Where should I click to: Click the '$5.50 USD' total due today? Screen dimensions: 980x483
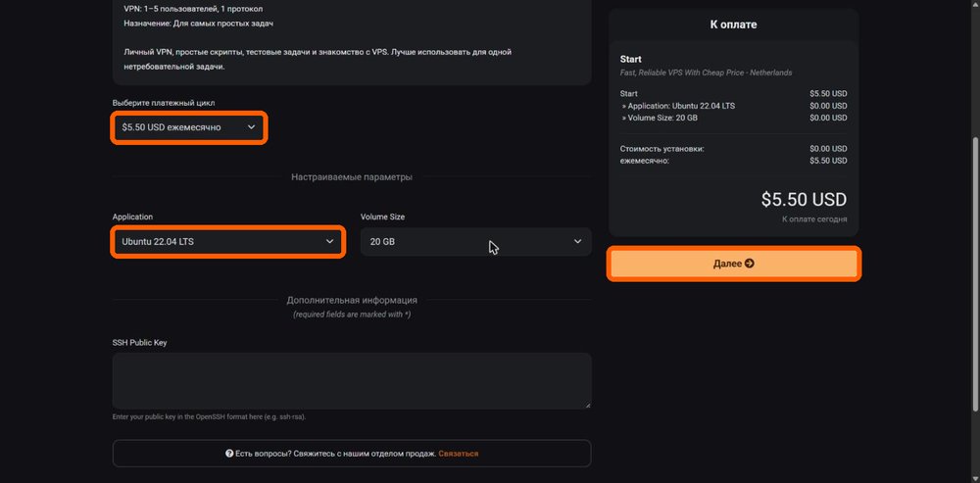pos(804,199)
